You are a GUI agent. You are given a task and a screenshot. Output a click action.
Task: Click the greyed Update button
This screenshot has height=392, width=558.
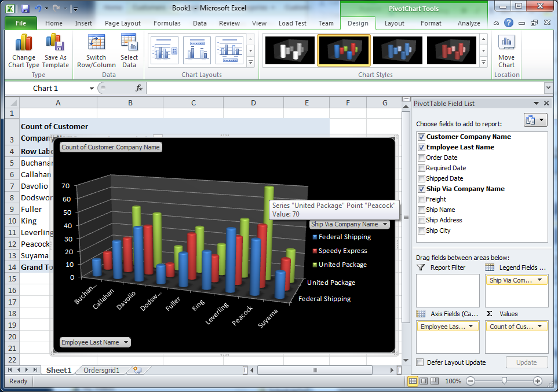pyautogui.click(x=526, y=362)
